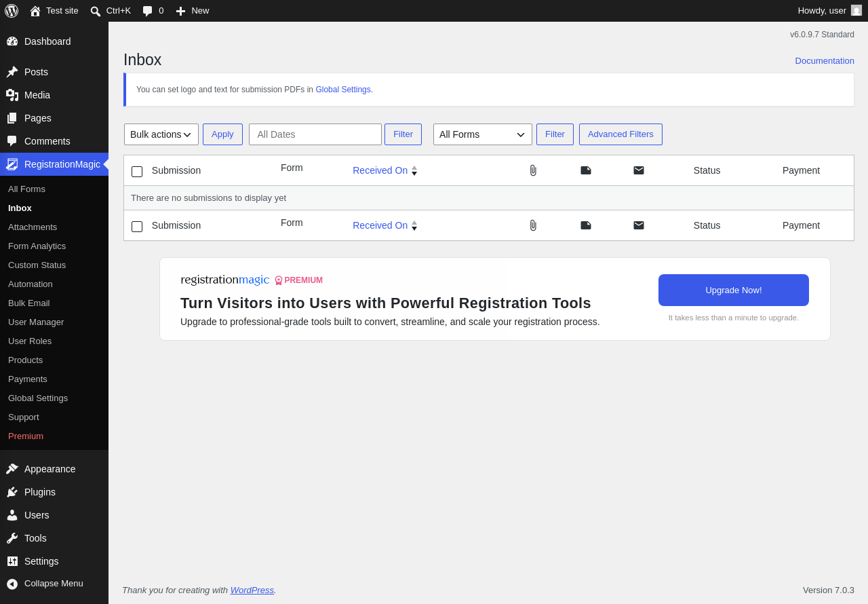Open User Roles submenu item
The image size is (868, 604).
tap(54, 341)
